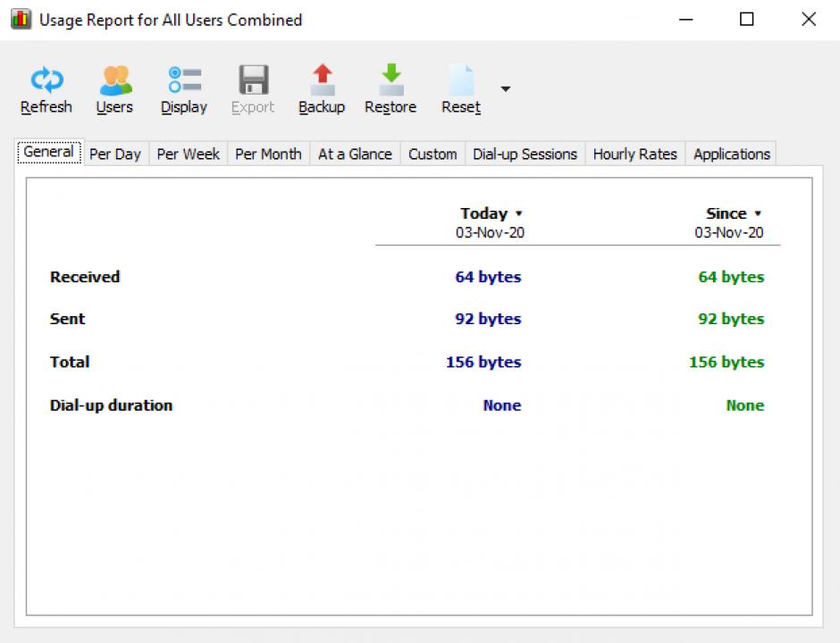This screenshot has width=840, height=643.
Task: Click the Received row label
Action: (85, 277)
